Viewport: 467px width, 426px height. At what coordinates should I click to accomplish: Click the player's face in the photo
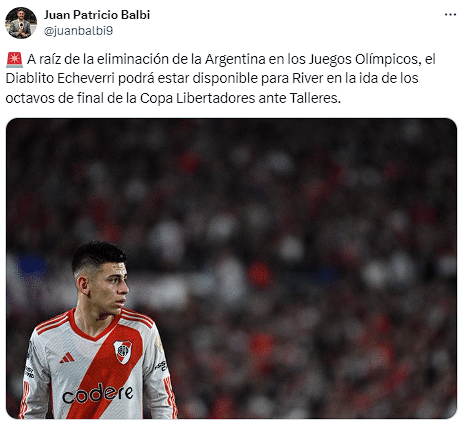click(x=112, y=289)
